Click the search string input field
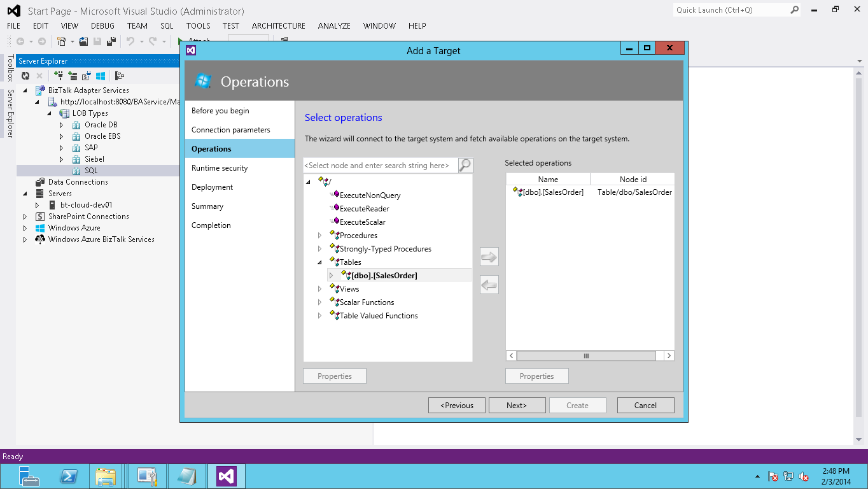Image resolution: width=868 pixels, height=489 pixels. [x=381, y=166]
